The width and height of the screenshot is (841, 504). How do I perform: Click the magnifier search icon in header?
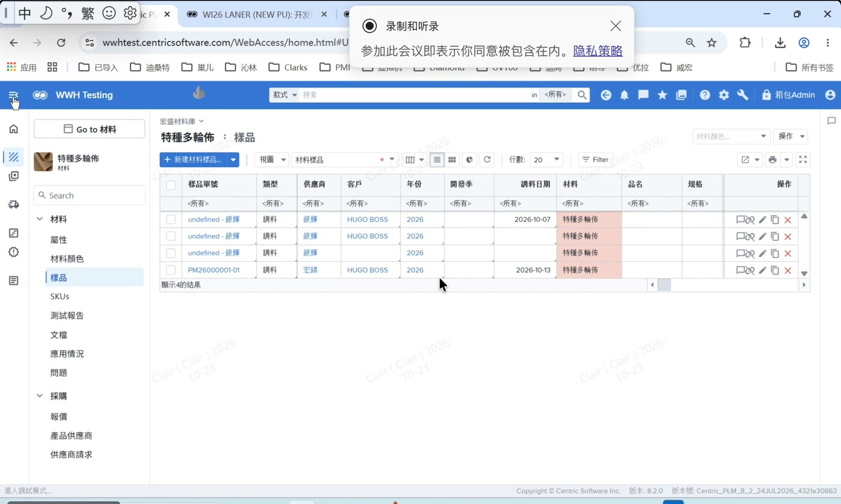click(581, 95)
